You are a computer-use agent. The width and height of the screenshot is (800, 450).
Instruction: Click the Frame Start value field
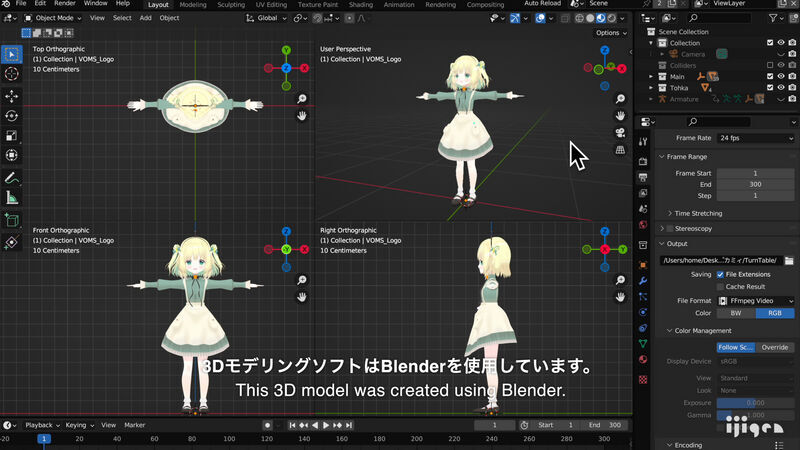[x=755, y=173]
